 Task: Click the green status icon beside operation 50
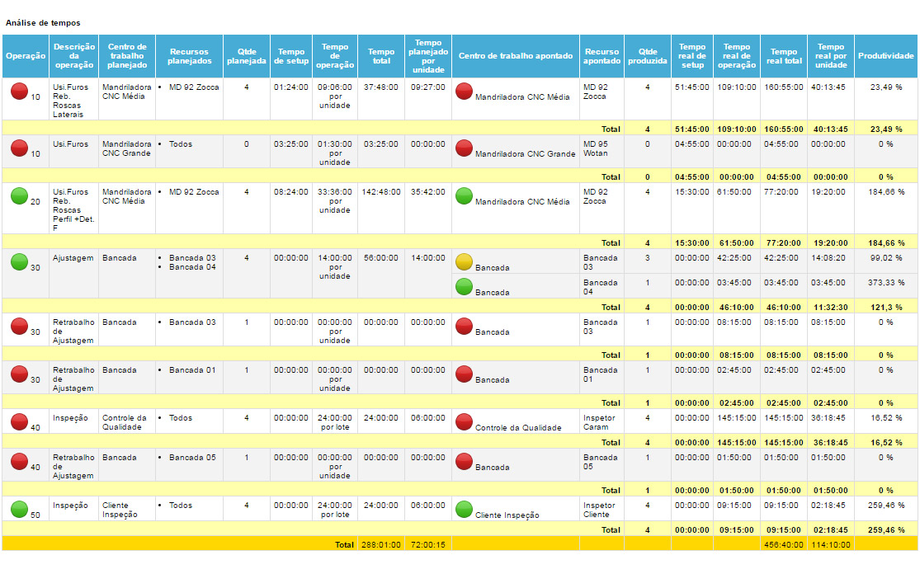19,510
